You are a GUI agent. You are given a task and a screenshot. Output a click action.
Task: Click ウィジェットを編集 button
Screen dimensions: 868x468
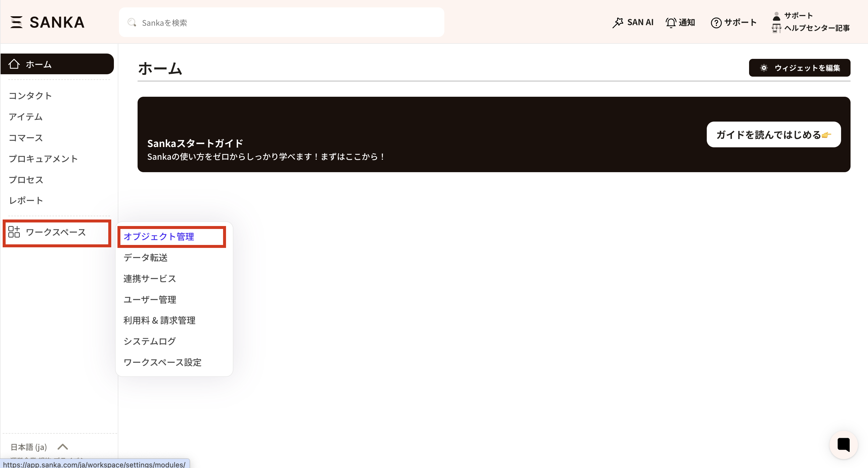pos(799,68)
